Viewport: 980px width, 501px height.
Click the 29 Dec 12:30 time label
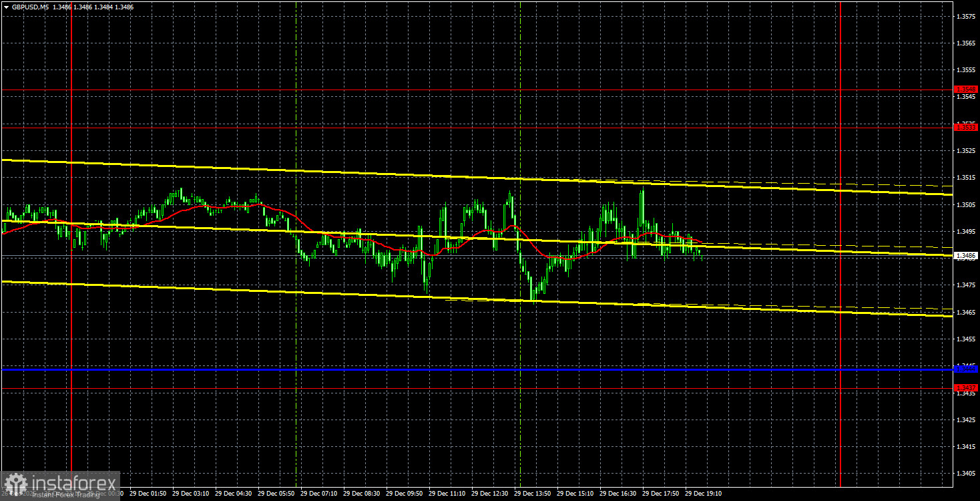489,494
